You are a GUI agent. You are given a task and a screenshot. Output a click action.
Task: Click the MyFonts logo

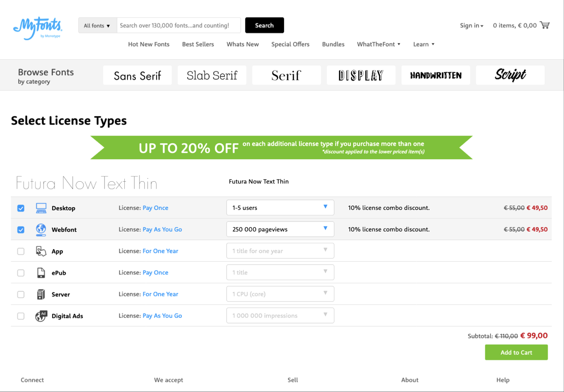38,28
